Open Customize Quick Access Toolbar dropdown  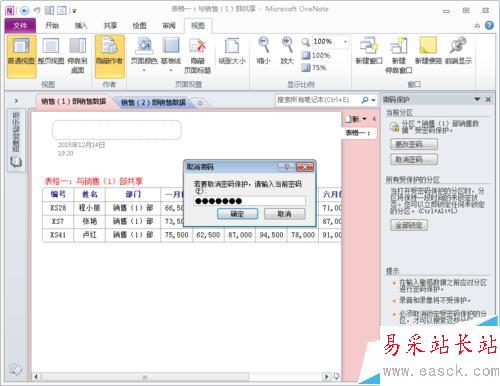tap(74, 11)
